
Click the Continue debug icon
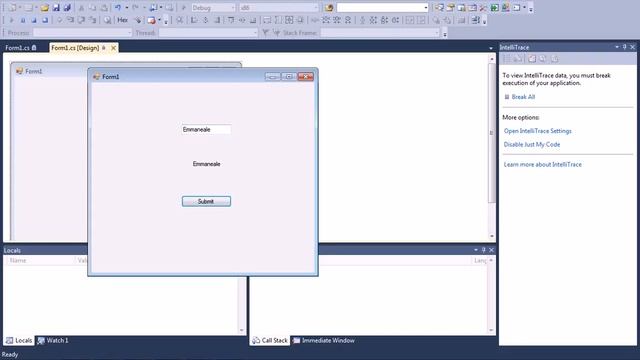click(12, 20)
